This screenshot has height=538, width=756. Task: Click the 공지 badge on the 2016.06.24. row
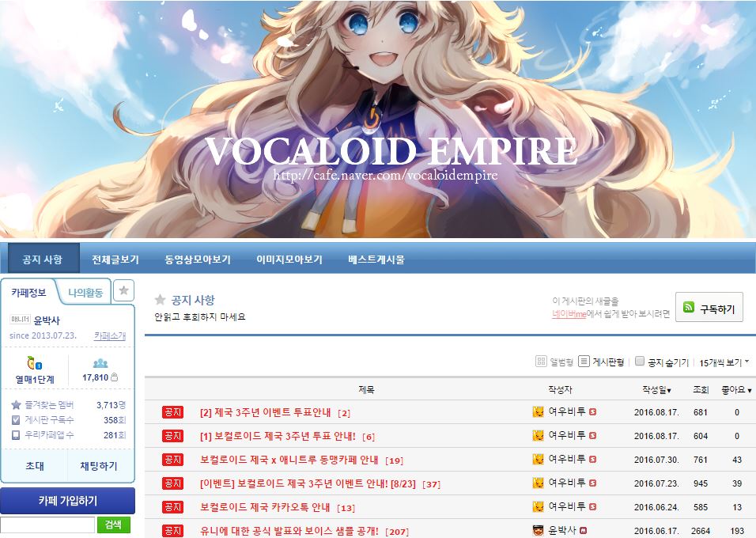pyautogui.click(x=172, y=507)
